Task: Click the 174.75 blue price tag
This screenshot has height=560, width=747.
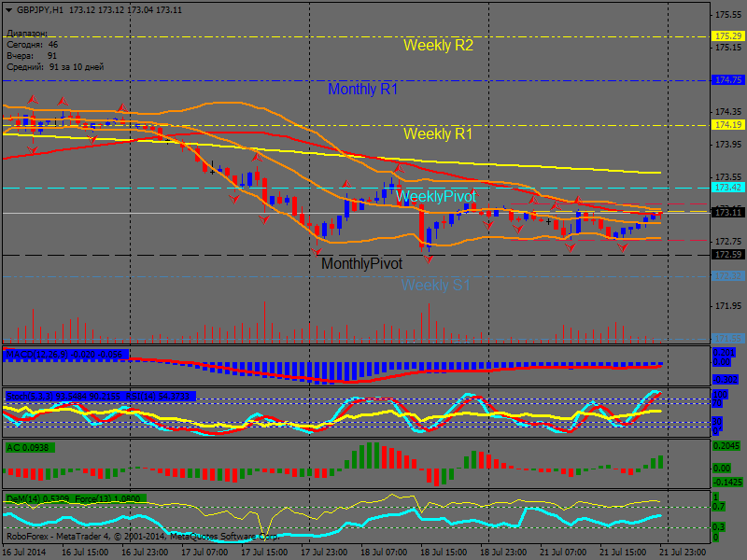Action: coord(727,80)
